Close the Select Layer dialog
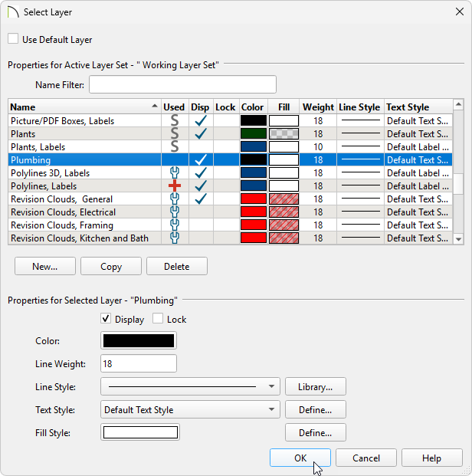Screen dimensions: 472x476 (460, 11)
